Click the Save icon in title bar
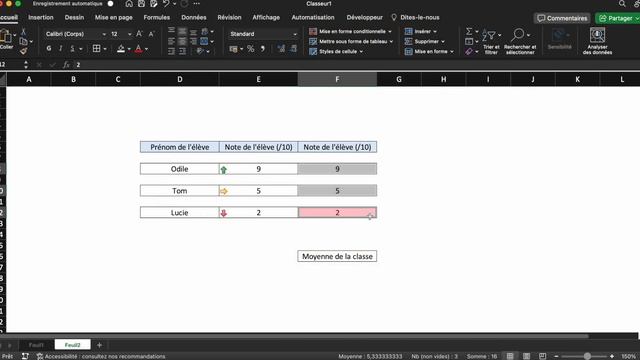Screen dimensions: 640x360 tap(141, 4)
